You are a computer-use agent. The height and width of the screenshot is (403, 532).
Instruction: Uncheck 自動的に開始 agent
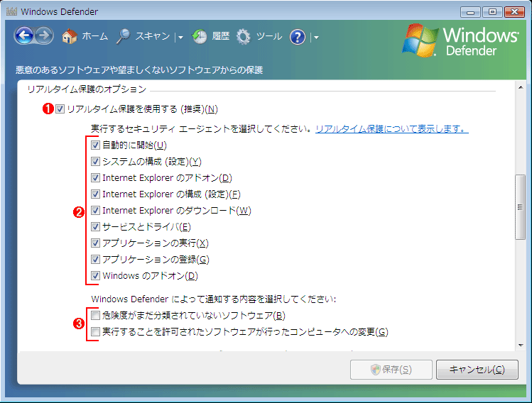click(x=95, y=145)
